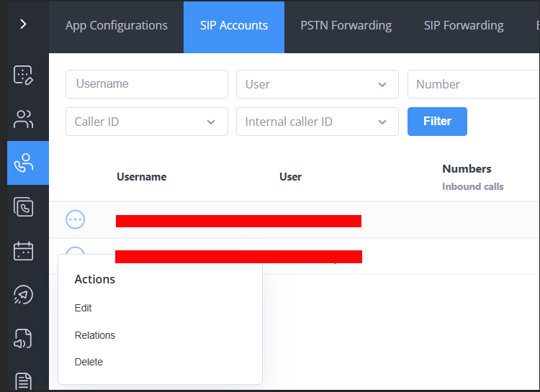Open the calendar sidebar icon
Screen dimensions: 540x392
pyautogui.click(x=24, y=251)
